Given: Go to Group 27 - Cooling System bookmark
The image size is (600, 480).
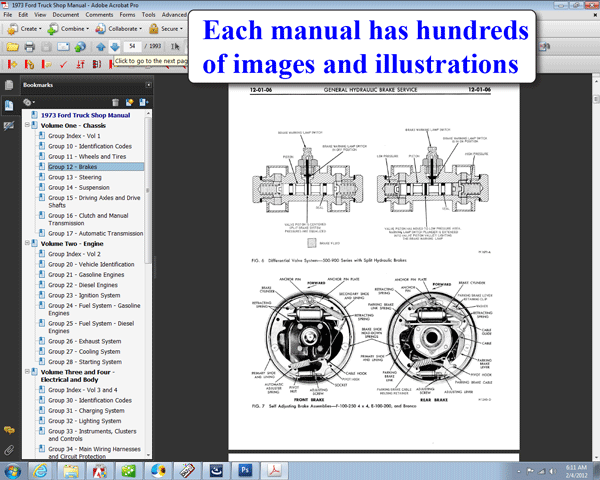Looking at the screenshot, I should pos(84,352).
